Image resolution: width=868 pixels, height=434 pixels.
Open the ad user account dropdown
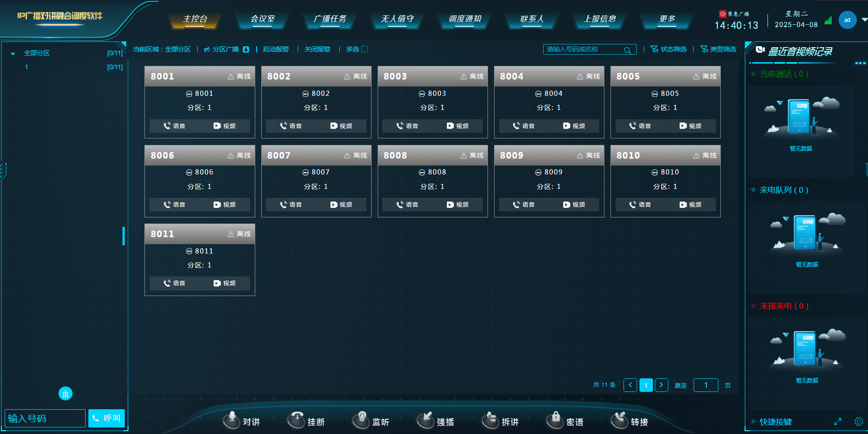pos(847,20)
